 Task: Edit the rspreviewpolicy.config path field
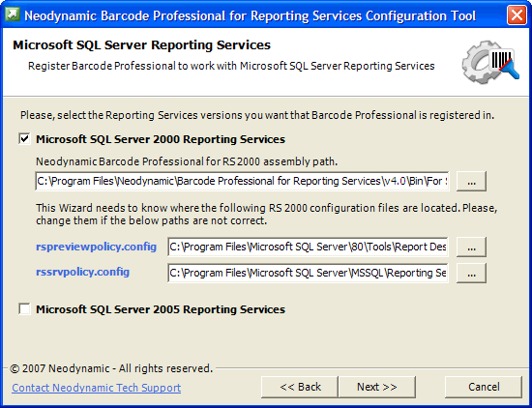[308, 247]
